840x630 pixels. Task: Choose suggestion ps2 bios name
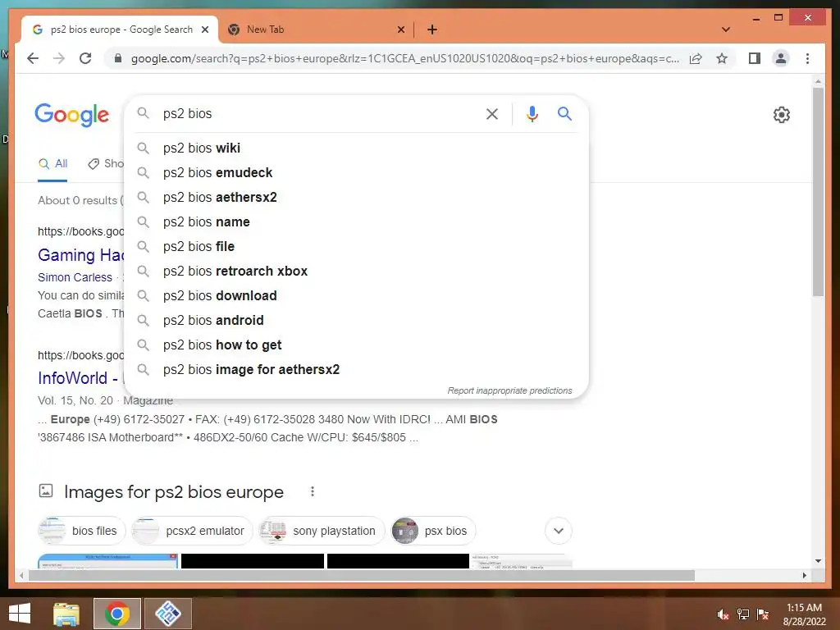(356, 221)
